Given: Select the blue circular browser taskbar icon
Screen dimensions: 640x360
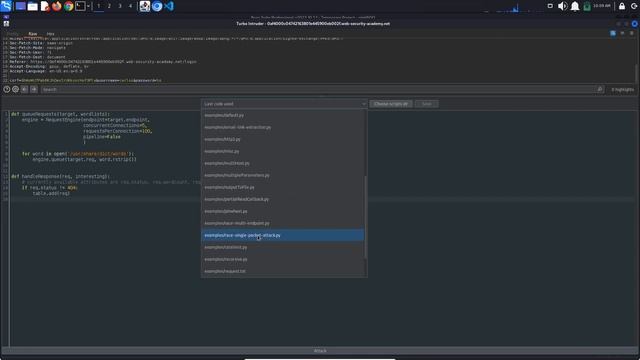Looking at the screenshot, I should [x=157, y=6].
